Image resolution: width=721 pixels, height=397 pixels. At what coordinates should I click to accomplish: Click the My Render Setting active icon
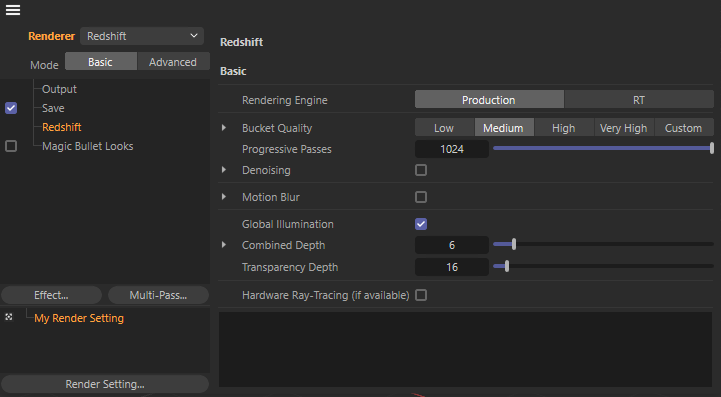pyautogui.click(x=9, y=317)
